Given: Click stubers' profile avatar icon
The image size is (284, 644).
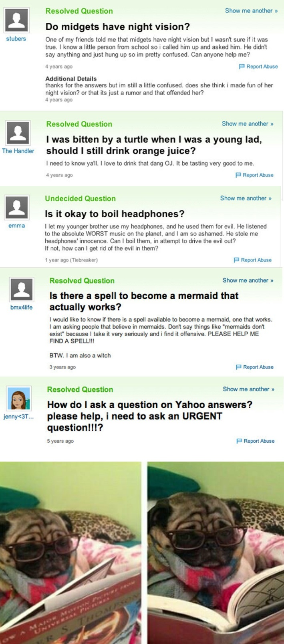Looking at the screenshot, I should click(16, 20).
